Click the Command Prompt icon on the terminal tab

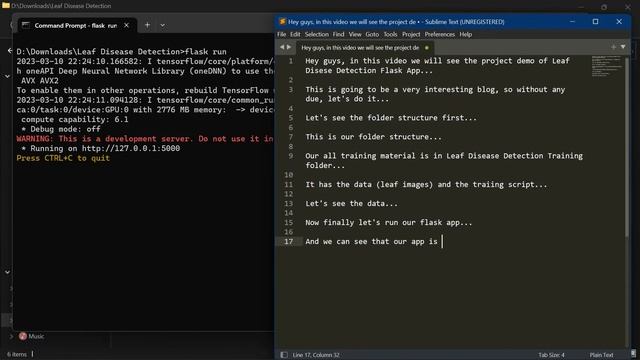tap(26, 25)
